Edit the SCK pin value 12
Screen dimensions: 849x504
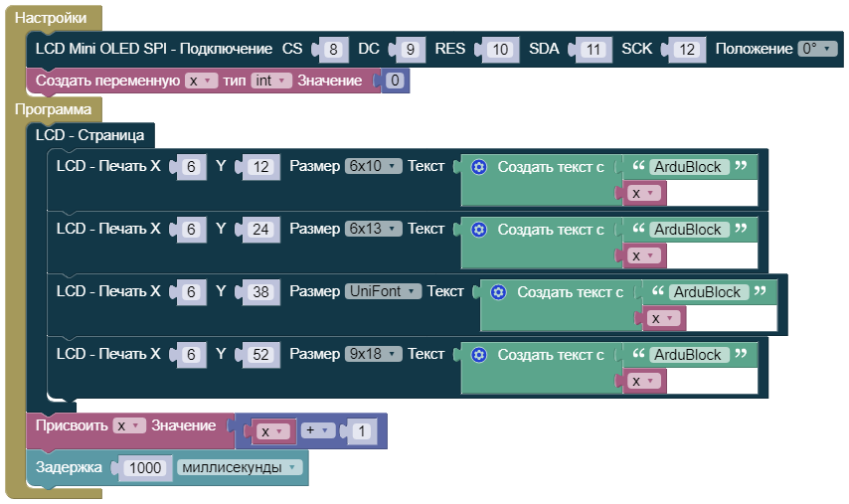(685, 49)
